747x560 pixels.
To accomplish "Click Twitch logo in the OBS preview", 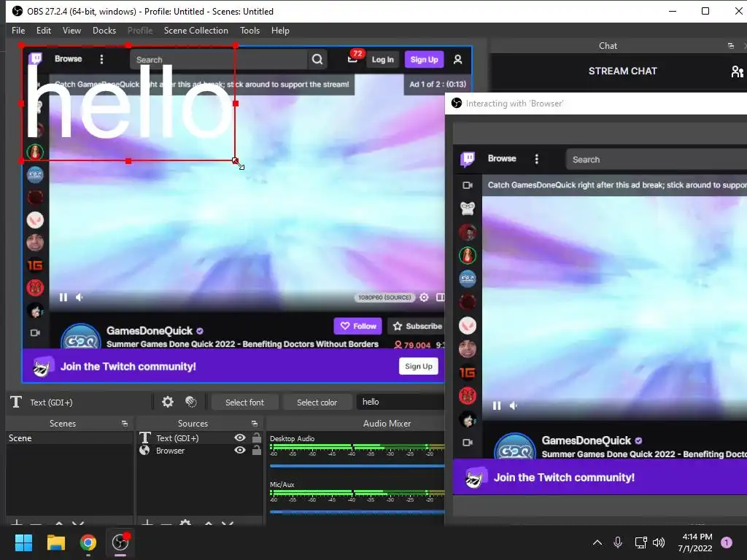I will click(35, 58).
